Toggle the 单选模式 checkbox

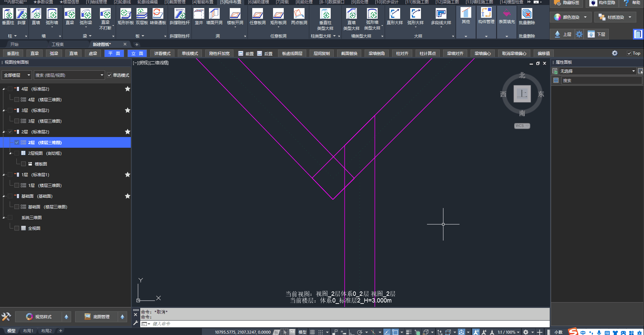coord(109,75)
